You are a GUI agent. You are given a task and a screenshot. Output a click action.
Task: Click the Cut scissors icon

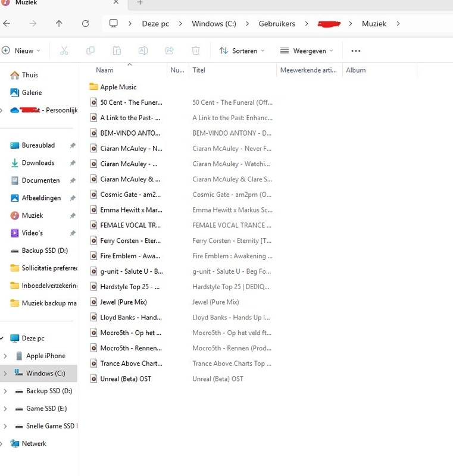point(64,51)
